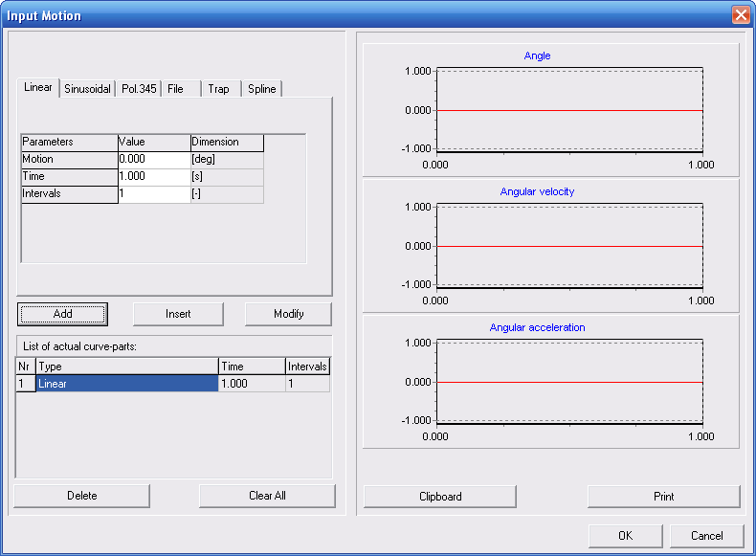The image size is (756, 556).
Task: Click the Angle graph plot area
Action: tap(569, 110)
